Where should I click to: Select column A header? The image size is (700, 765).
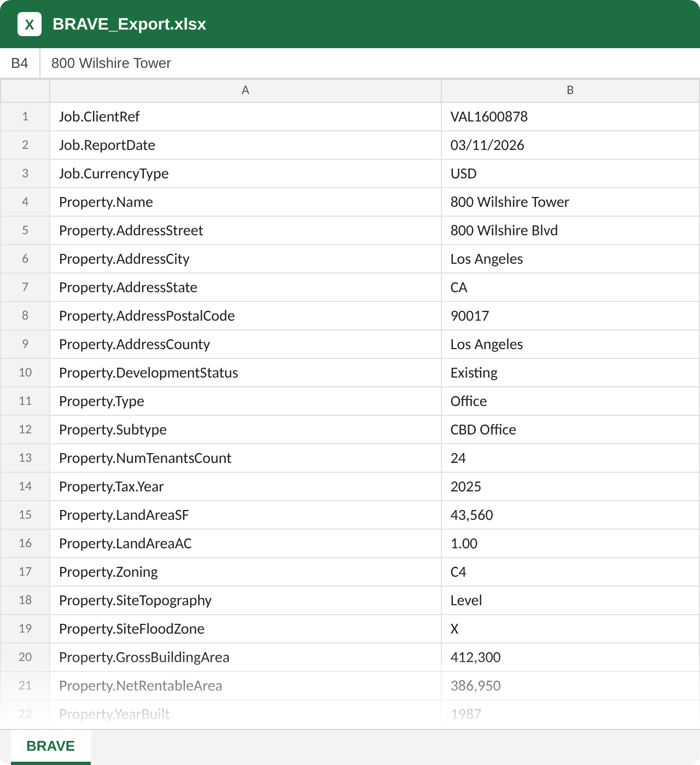pos(246,90)
